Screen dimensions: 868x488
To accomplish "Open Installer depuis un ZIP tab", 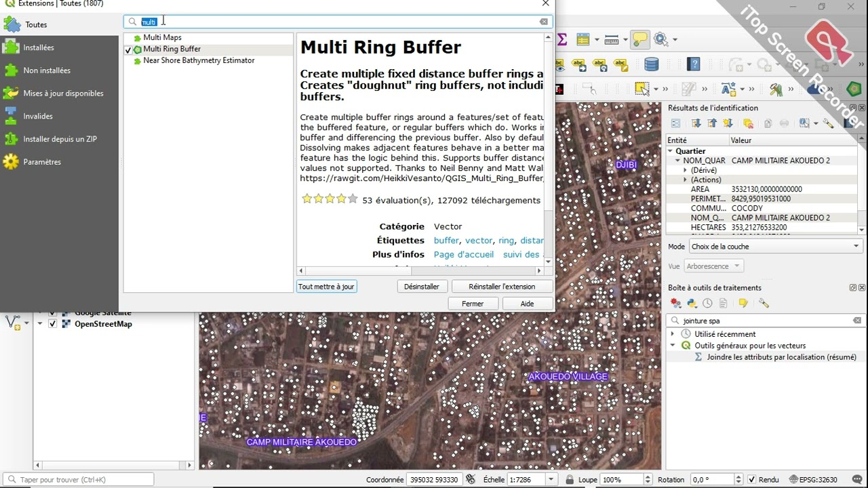I will coord(60,139).
